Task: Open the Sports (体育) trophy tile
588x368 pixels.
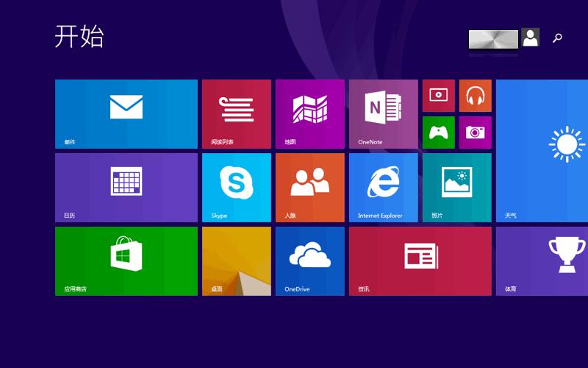Action: click(x=542, y=261)
